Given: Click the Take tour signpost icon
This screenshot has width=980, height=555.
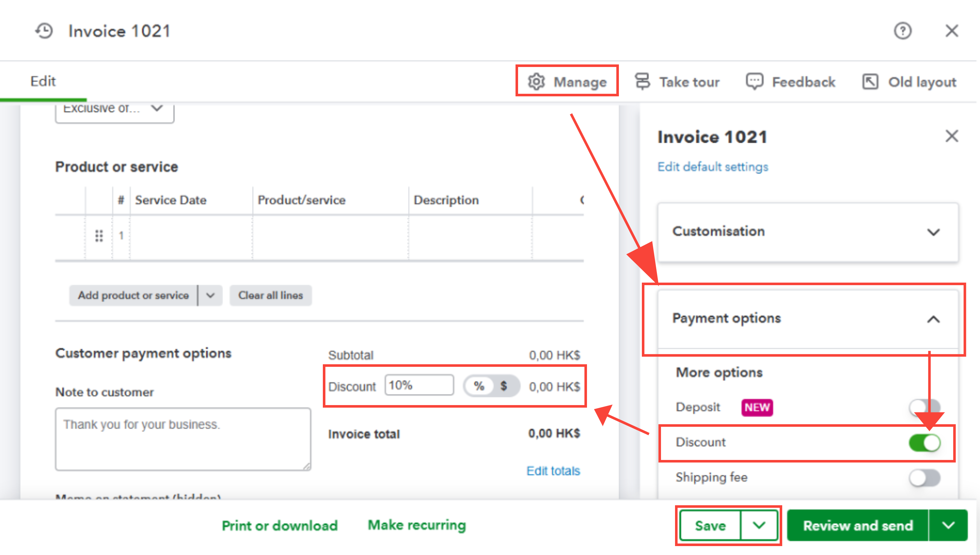Looking at the screenshot, I should tap(642, 82).
